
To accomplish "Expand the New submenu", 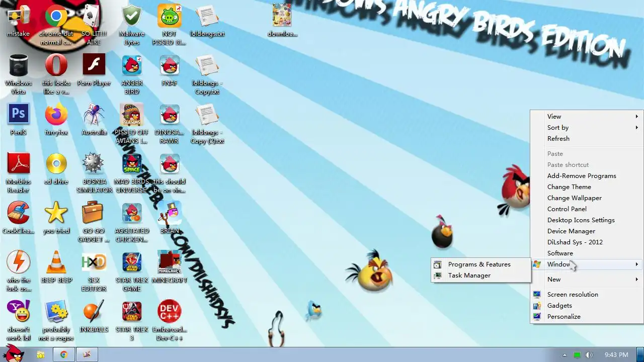I will [587, 279].
